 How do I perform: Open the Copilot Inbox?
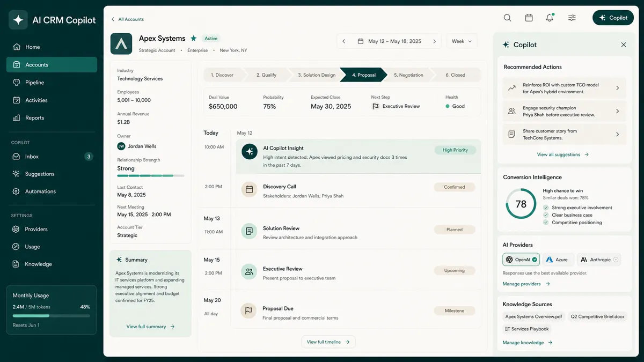coord(52,157)
